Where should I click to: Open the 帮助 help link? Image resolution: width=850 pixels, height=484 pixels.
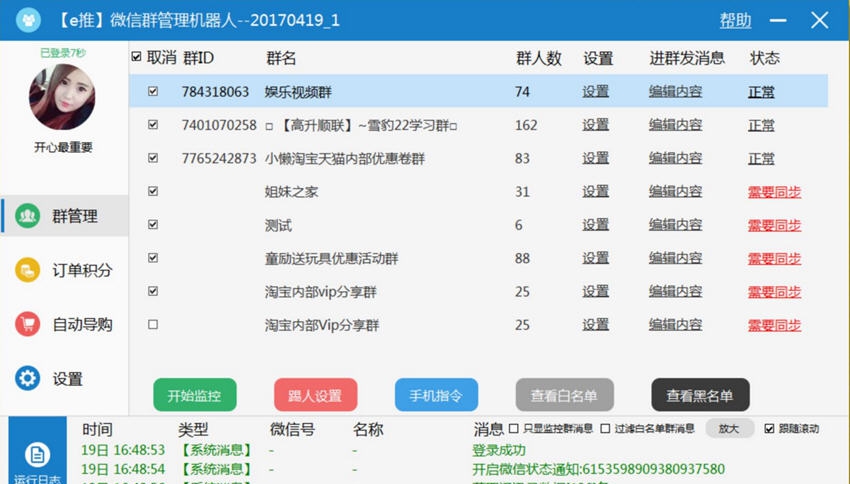click(x=735, y=21)
